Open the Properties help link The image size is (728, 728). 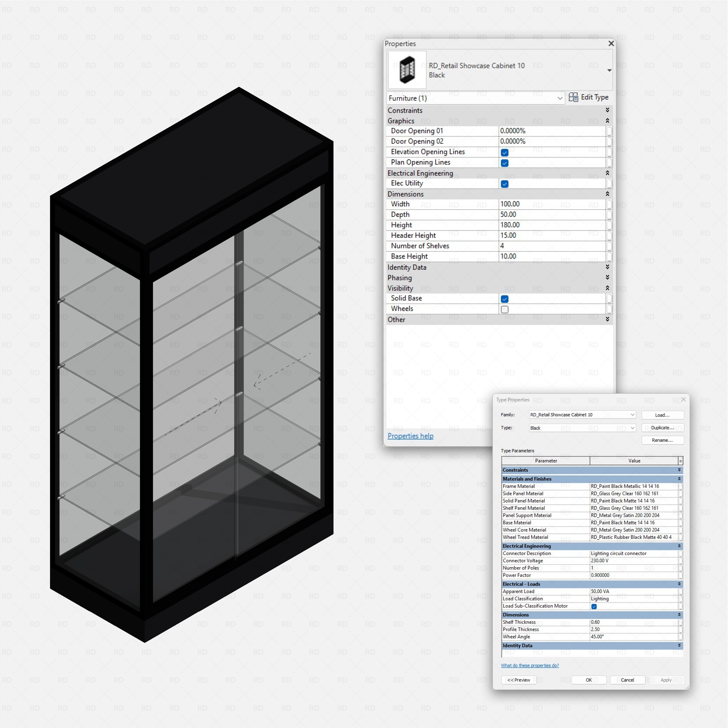tap(410, 436)
